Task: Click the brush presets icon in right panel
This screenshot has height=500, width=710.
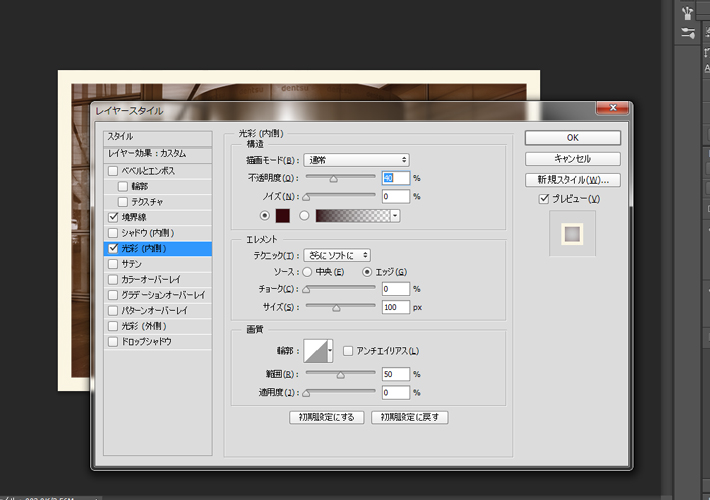Action: (x=687, y=13)
